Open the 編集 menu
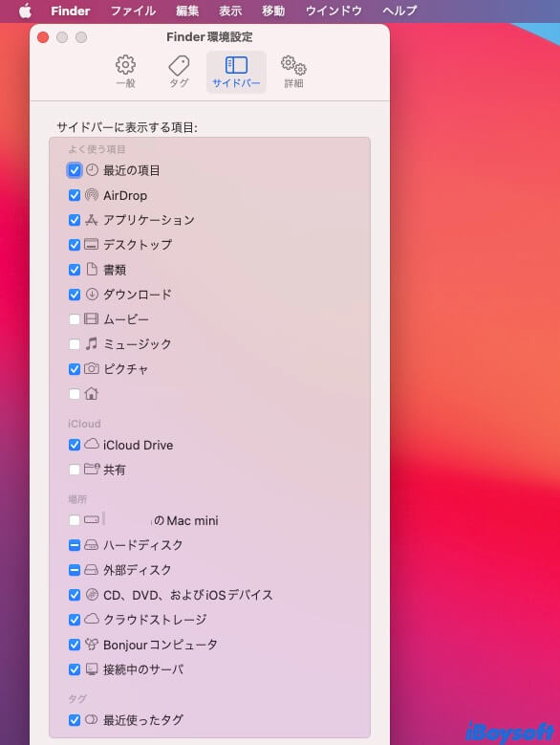 point(187,11)
